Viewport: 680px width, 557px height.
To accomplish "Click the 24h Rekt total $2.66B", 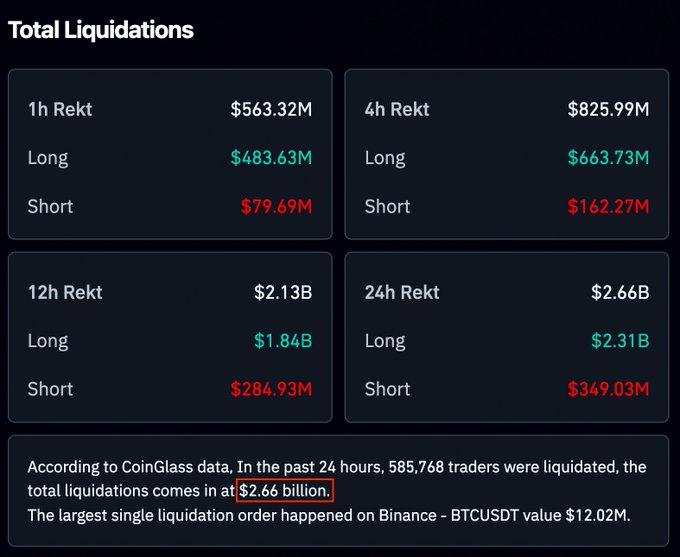I will click(620, 292).
